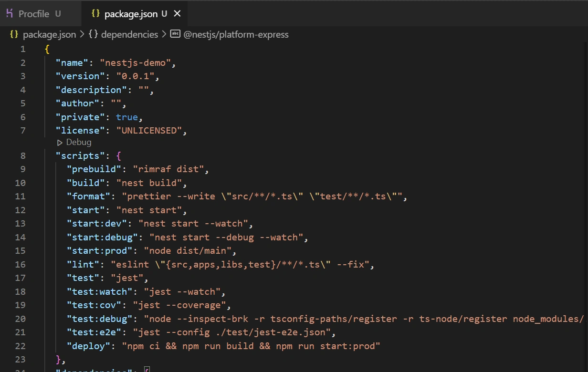588x372 pixels.
Task: Click the "start:debug" key
Action: pos(102,237)
